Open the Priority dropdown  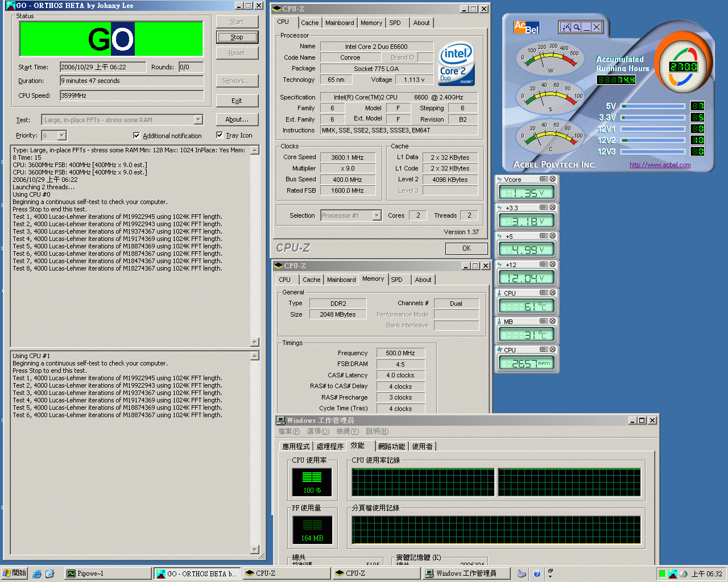pyautogui.click(x=62, y=135)
